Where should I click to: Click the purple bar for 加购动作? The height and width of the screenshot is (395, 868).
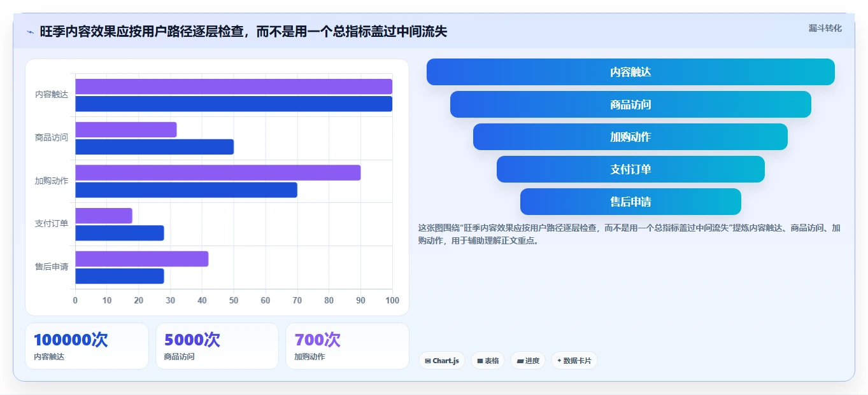[x=218, y=172]
